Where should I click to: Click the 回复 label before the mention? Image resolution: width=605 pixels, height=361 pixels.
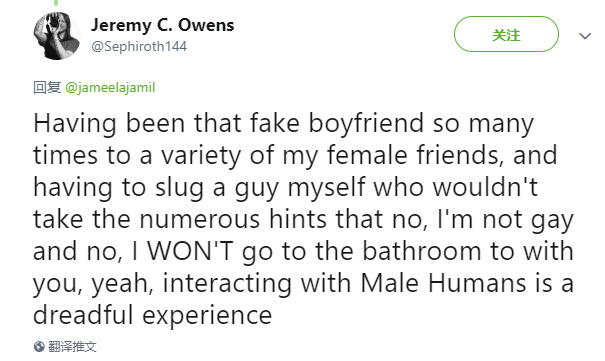(47, 88)
